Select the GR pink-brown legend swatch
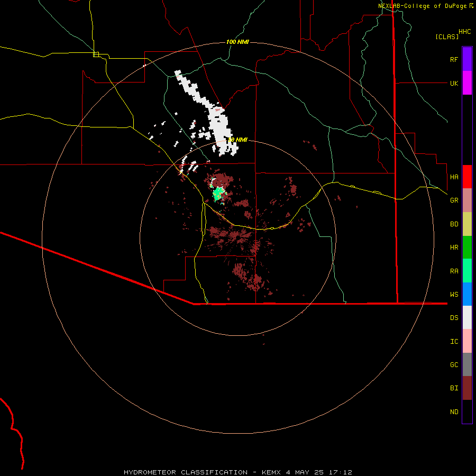This screenshot has height=476, width=476. [467, 200]
